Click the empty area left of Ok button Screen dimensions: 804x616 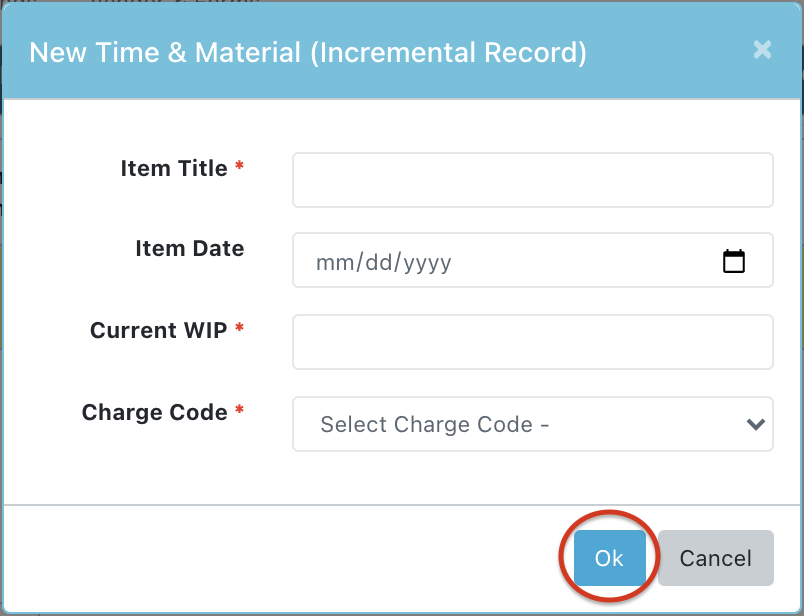(300, 558)
